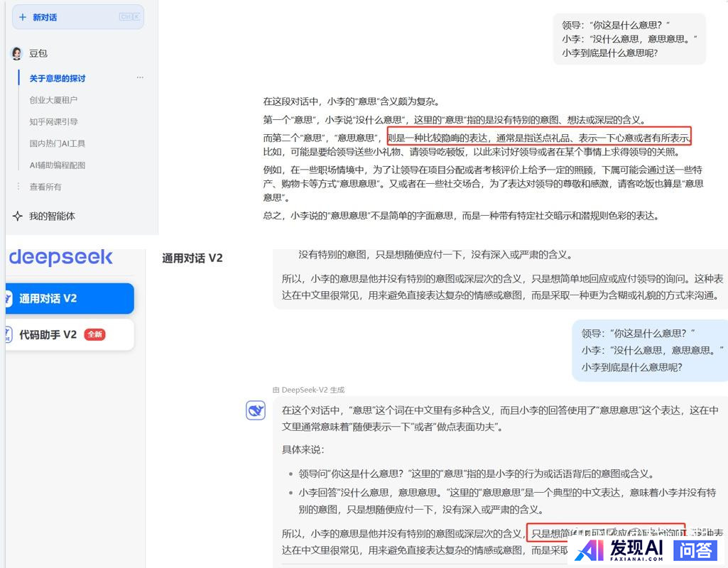Click the 问答 button at bottom right
This screenshot has width=728, height=568.
click(x=695, y=550)
